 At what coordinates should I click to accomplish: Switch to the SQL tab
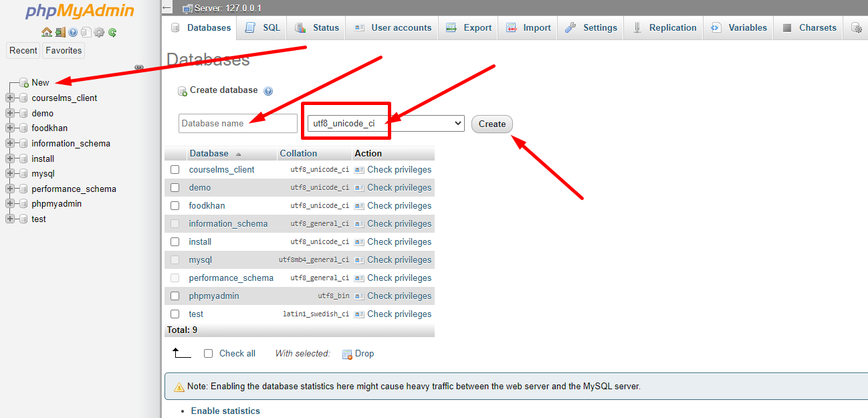click(x=263, y=28)
